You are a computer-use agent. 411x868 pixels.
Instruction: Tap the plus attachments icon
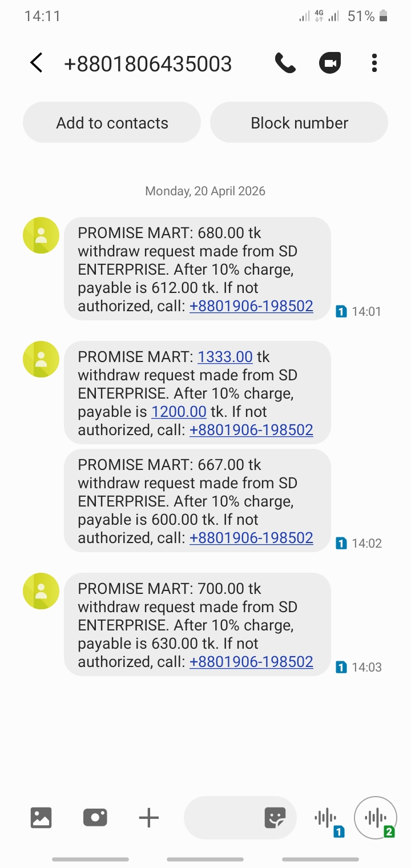[148, 818]
